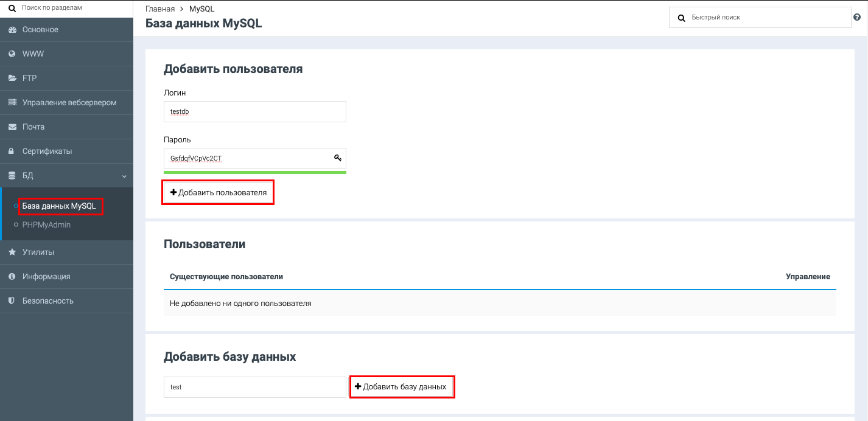Focus the Пароль input field

pos(255,158)
